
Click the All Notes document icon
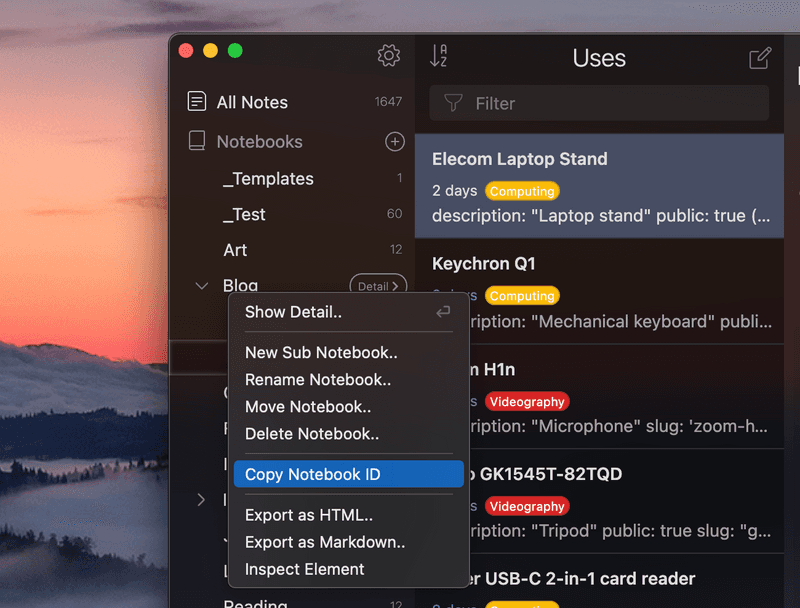pos(197,102)
